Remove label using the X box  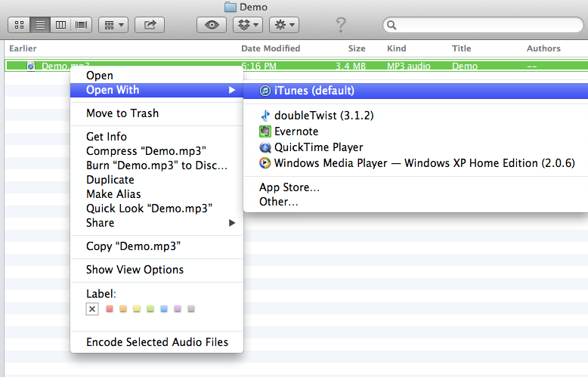click(92, 309)
